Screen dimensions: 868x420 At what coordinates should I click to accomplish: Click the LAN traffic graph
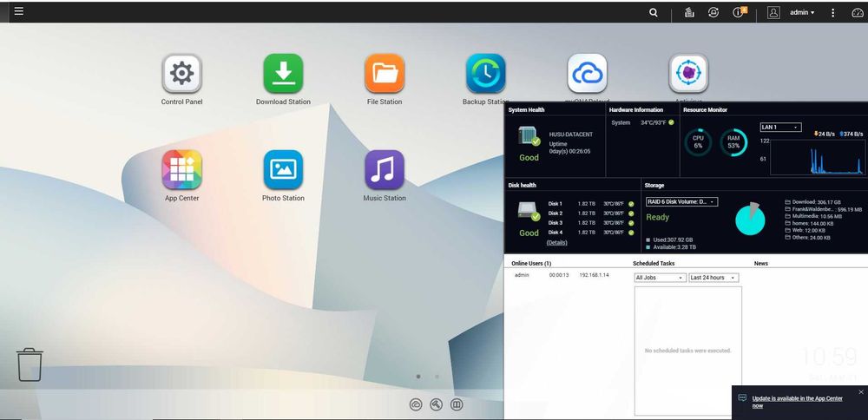pos(817,157)
